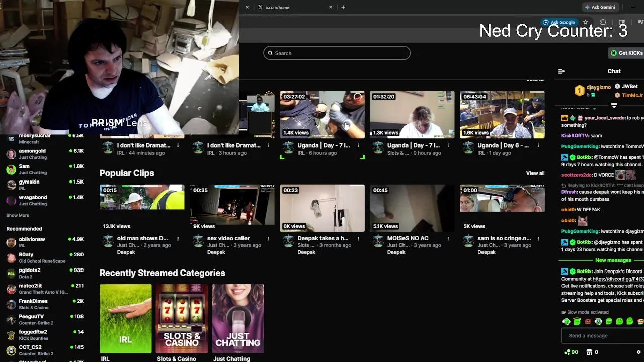The height and width of the screenshot is (362, 644).
Task: Click Show More under followed channels
Action: (x=18, y=215)
